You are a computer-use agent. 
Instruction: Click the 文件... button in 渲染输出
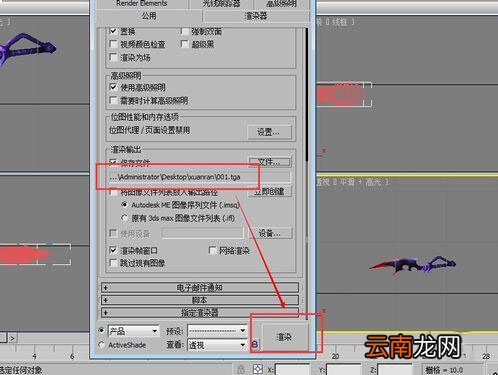click(x=269, y=162)
